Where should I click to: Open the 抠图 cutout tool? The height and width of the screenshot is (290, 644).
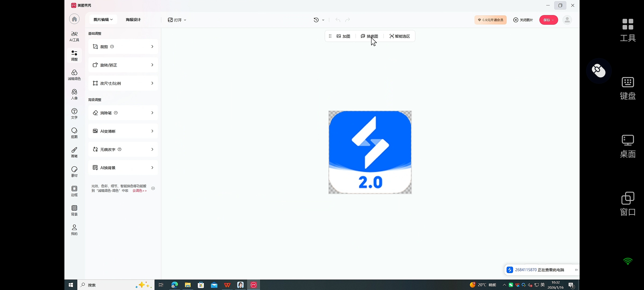(x=74, y=133)
